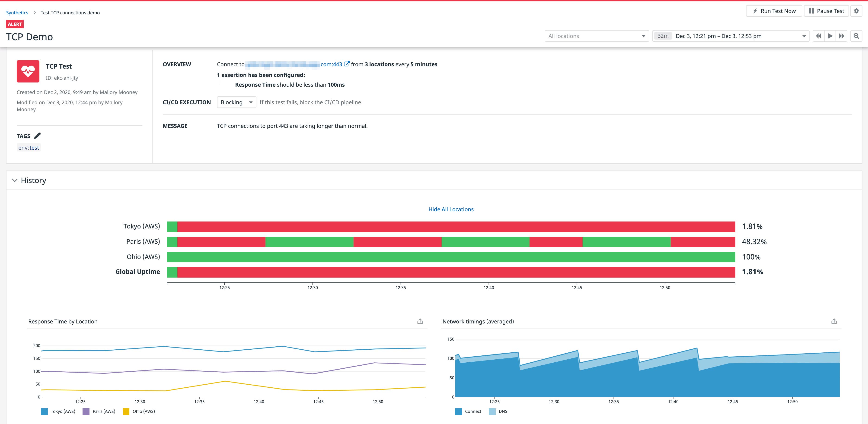Open the time range zoom magnifier

[856, 36]
